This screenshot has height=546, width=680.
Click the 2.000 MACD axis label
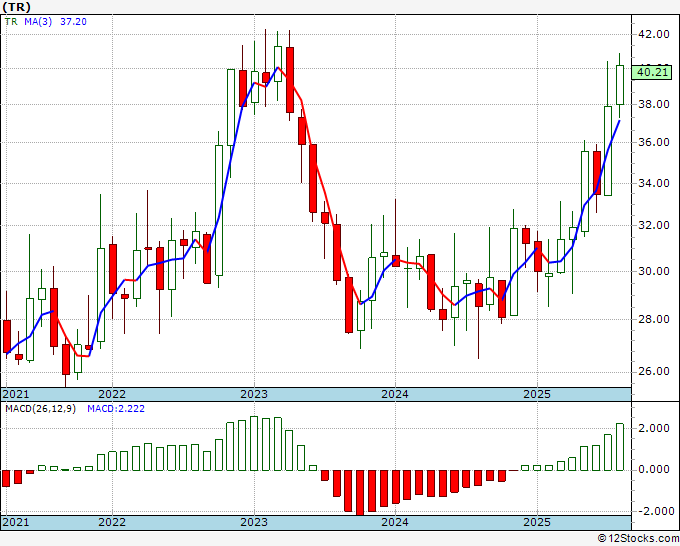(x=654, y=428)
